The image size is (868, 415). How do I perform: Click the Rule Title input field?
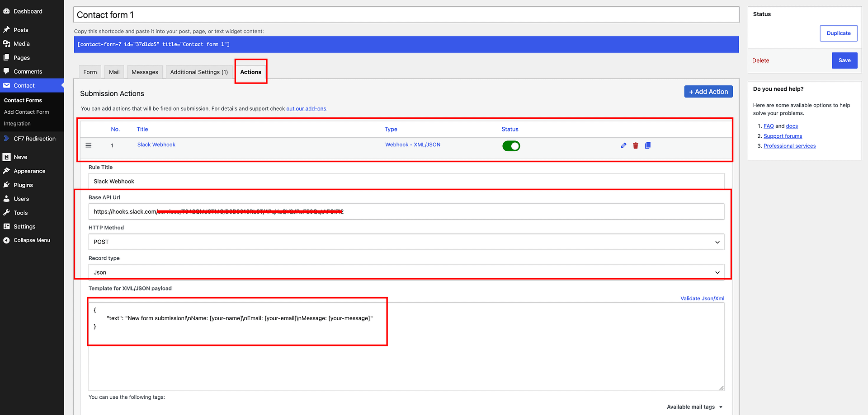pyautogui.click(x=406, y=182)
